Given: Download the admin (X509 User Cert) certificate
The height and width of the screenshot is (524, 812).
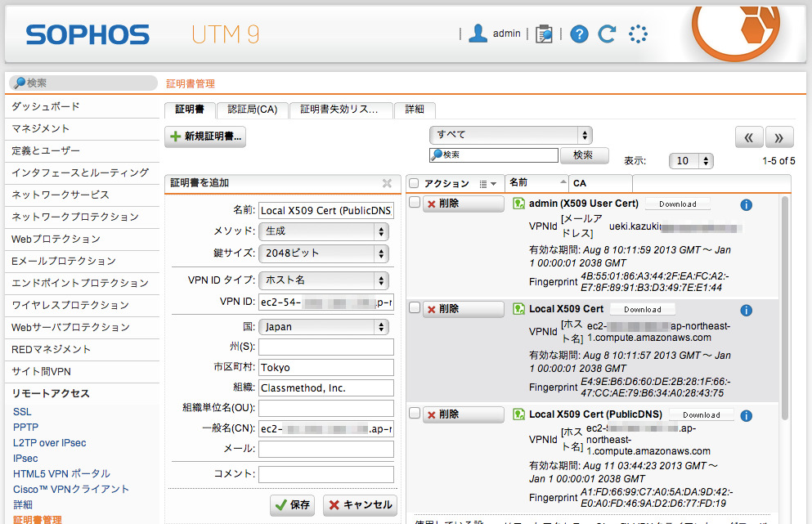Looking at the screenshot, I should click(x=677, y=204).
